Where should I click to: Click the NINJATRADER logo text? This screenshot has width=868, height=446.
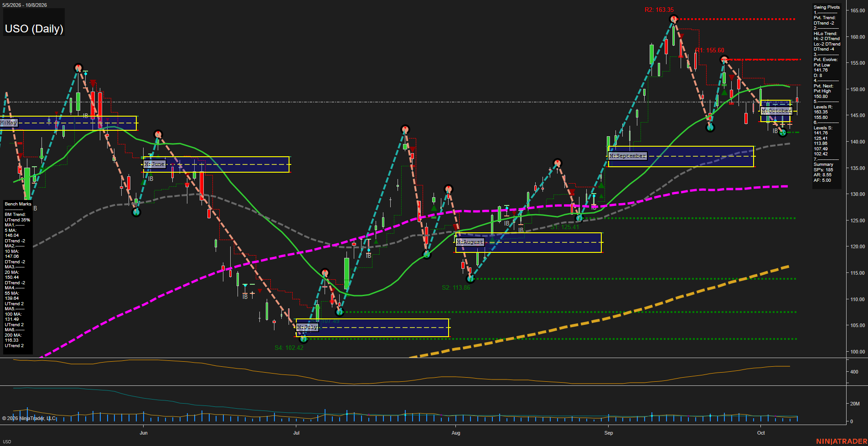(842, 441)
